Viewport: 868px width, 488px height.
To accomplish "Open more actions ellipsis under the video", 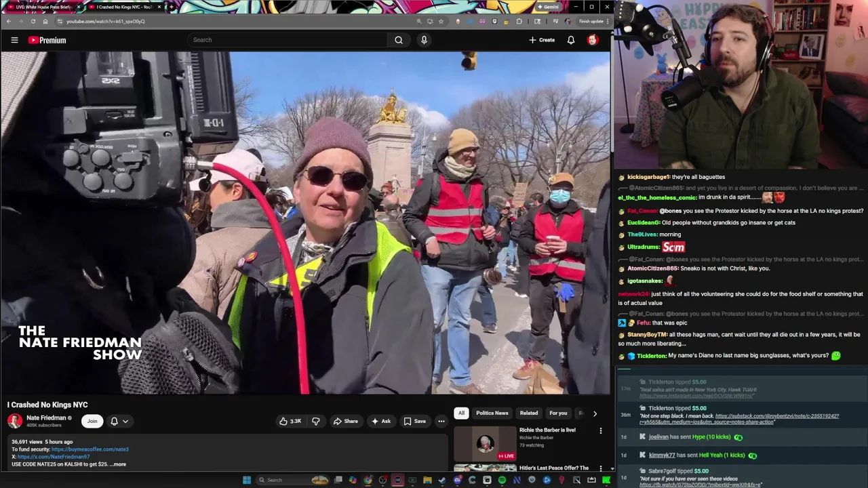I will [x=441, y=421].
